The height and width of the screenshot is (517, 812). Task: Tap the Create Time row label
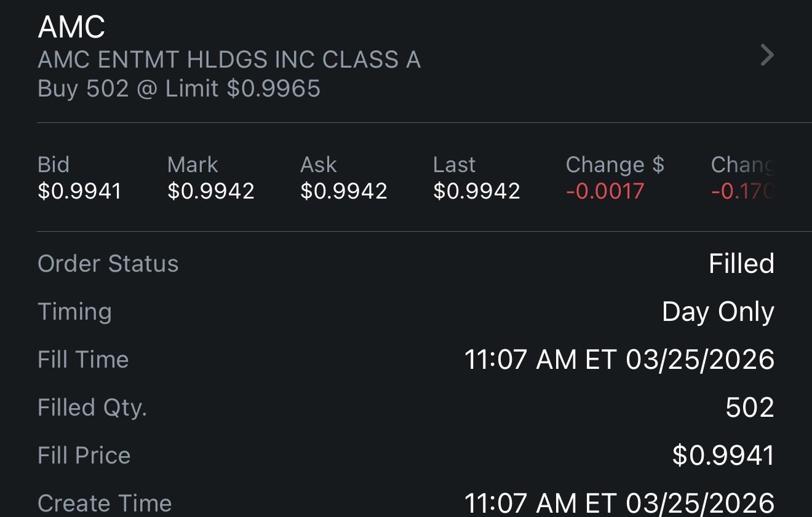pos(105,503)
